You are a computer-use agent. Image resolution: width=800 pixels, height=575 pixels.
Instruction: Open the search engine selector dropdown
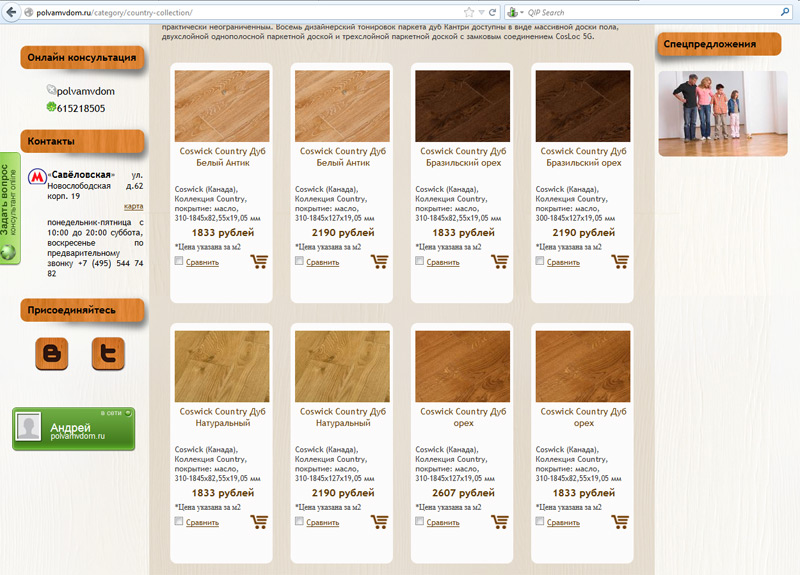click(x=522, y=13)
